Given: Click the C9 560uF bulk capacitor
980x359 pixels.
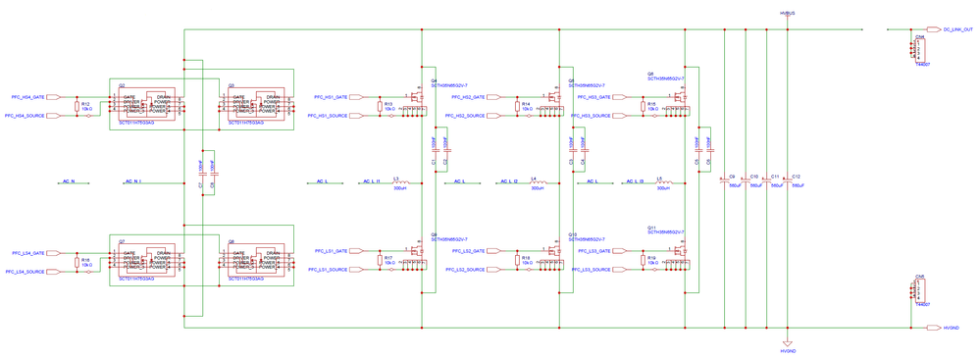Looking at the screenshot, I should click(x=724, y=179).
